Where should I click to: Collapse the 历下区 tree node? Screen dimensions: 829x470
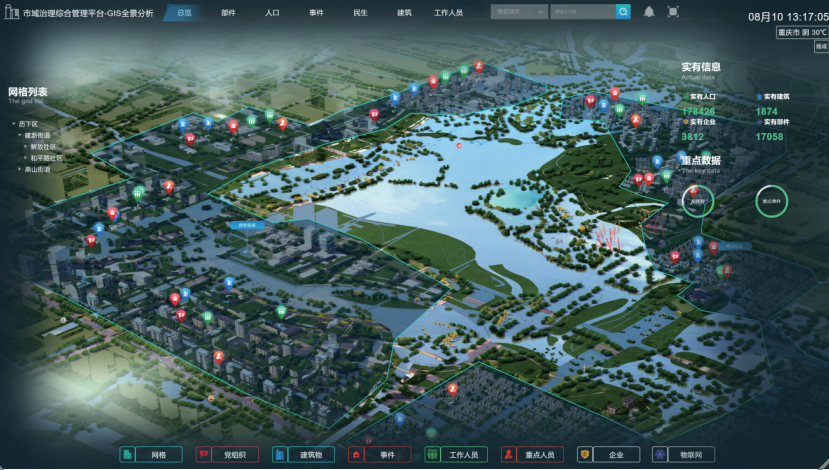coord(14,124)
